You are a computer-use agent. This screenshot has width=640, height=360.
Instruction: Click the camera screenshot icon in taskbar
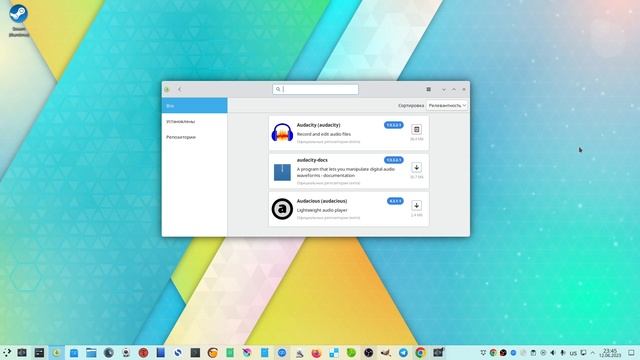(x=22, y=352)
